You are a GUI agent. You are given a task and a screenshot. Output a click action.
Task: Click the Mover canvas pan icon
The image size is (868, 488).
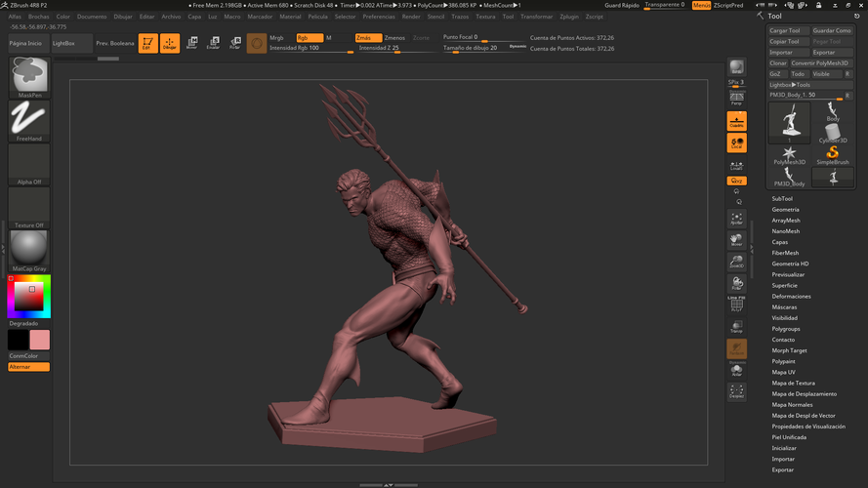(x=737, y=240)
